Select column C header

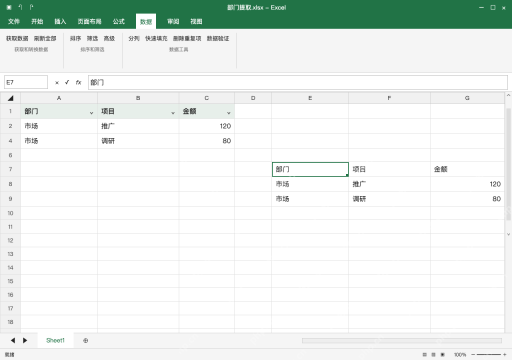[207, 98]
